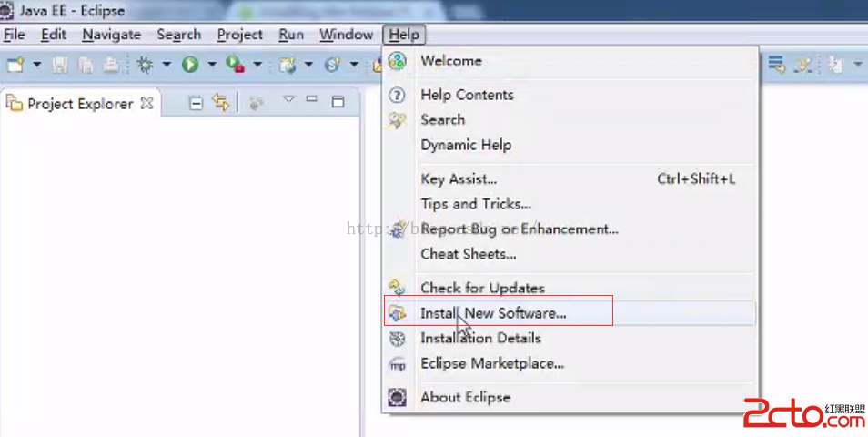Viewport: 868px width, 437px height.
Task: Close the open Help menu
Action: point(404,35)
